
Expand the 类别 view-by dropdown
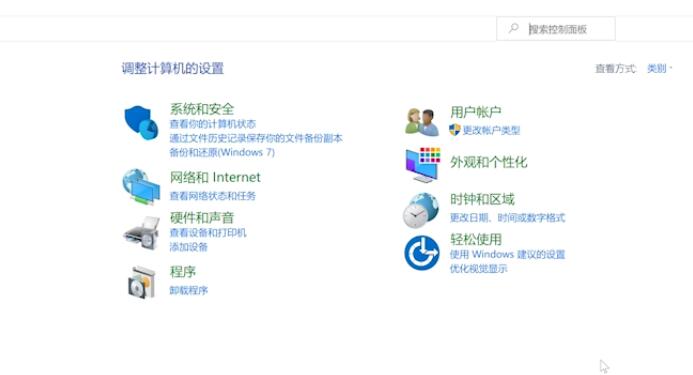click(x=659, y=69)
